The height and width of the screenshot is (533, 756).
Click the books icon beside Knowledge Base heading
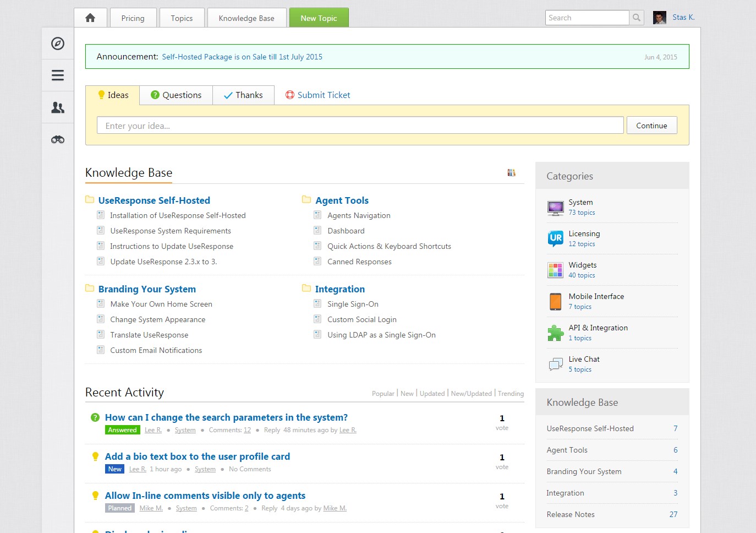point(511,172)
